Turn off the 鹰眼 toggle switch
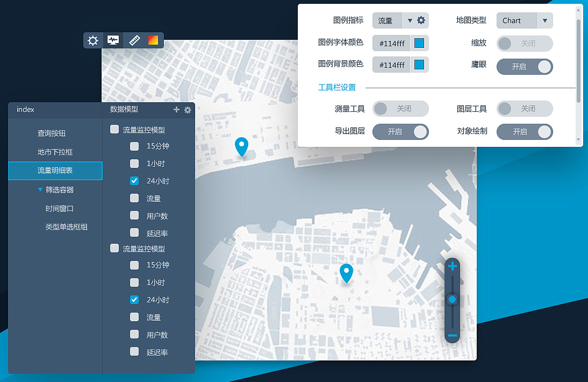Image resolution: width=588 pixels, height=382 pixels. point(524,67)
